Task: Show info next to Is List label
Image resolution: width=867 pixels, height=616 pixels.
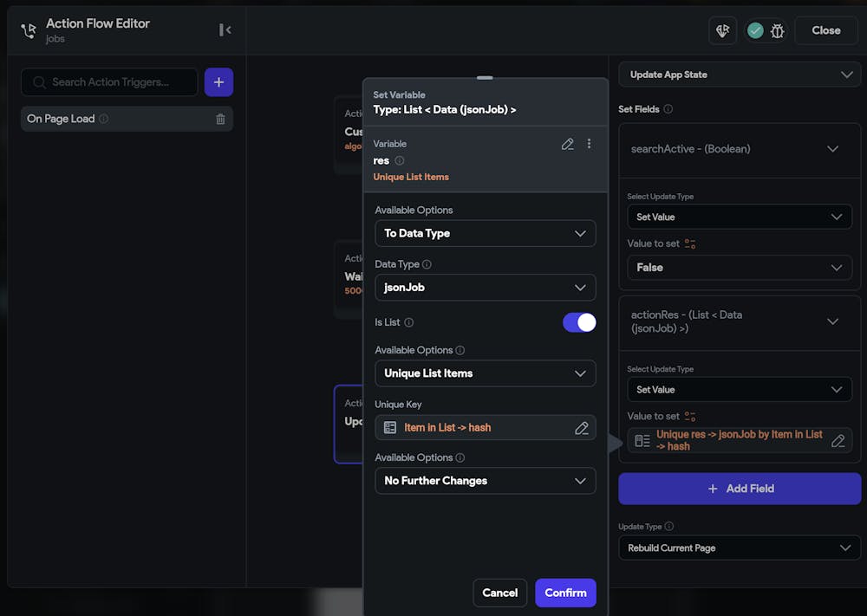Action: coord(408,322)
